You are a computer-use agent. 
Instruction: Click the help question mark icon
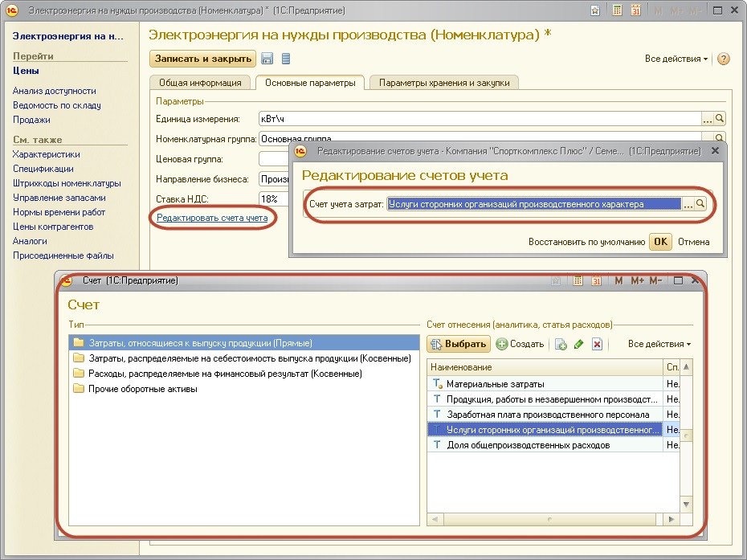[723, 59]
